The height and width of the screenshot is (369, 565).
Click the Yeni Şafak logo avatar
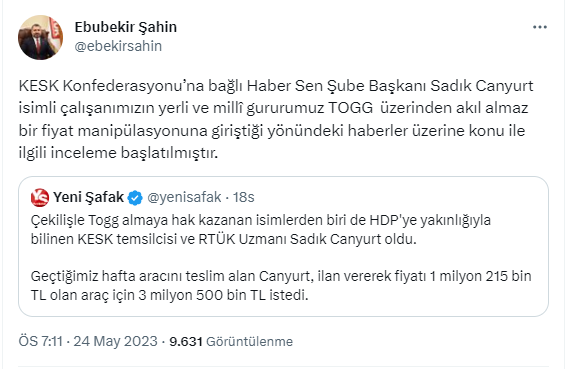[x=40, y=197]
